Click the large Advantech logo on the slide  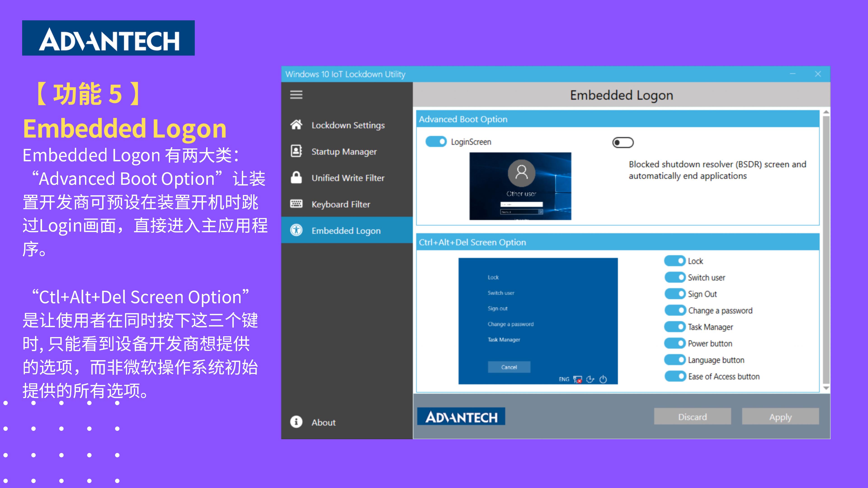(x=108, y=38)
